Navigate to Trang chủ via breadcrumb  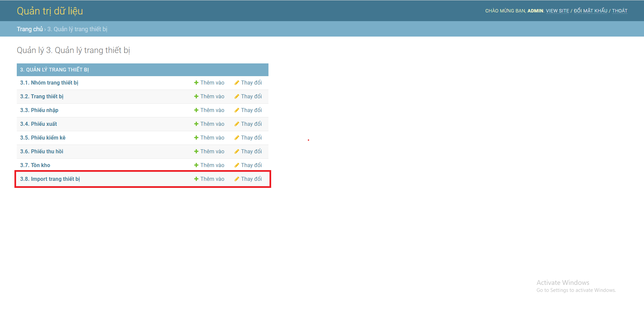[30, 29]
